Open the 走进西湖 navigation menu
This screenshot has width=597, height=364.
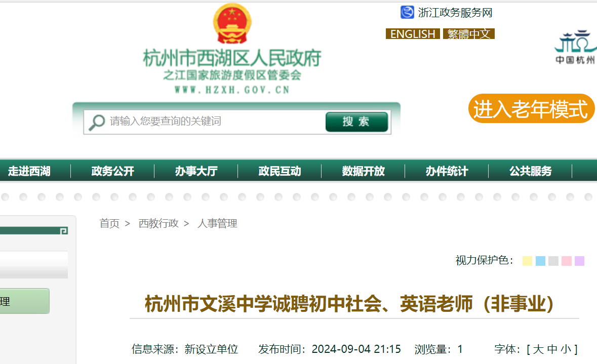pyautogui.click(x=29, y=171)
